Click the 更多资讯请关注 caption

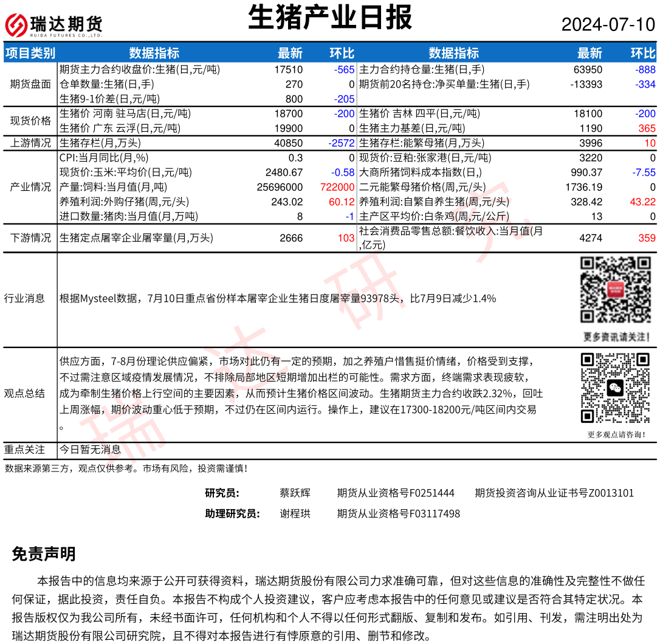pos(616,337)
